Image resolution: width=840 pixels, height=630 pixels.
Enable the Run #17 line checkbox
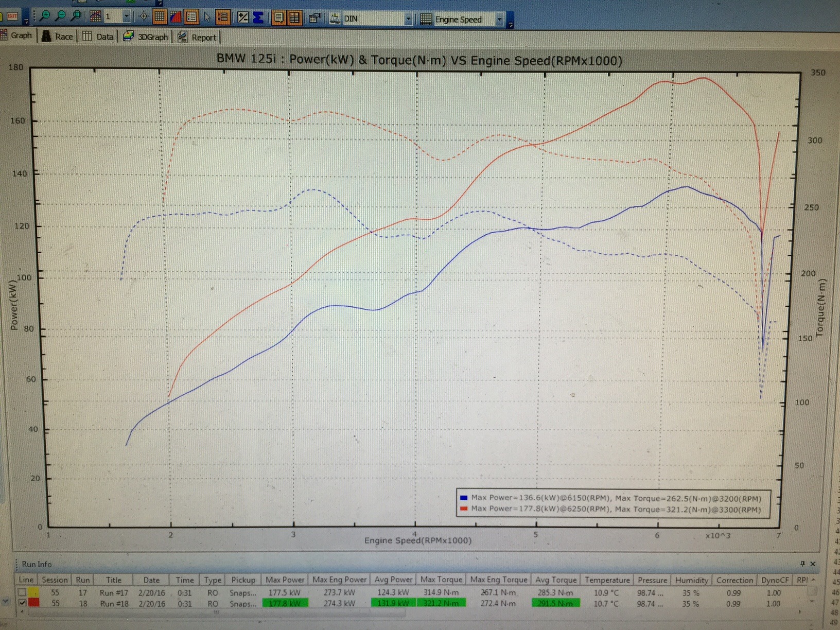tap(22, 592)
